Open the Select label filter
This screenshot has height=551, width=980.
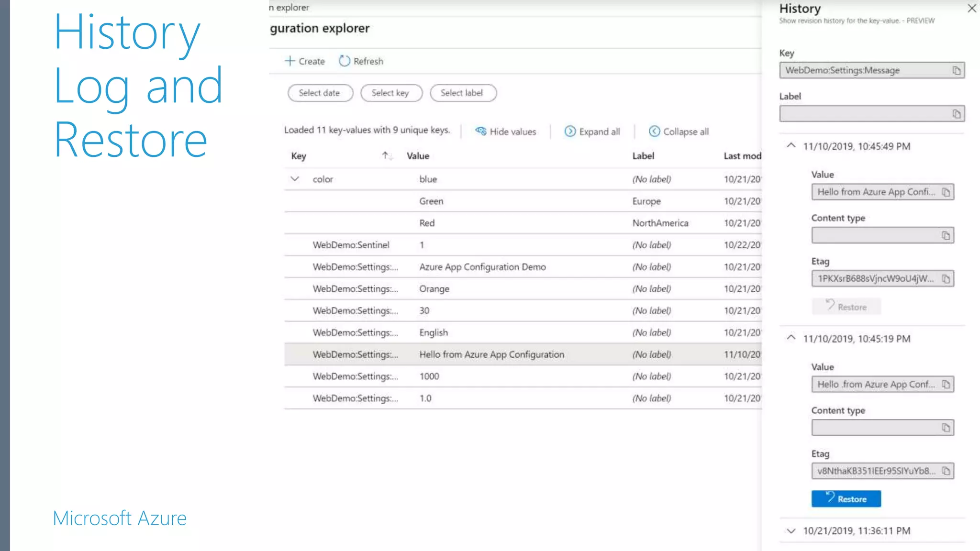coord(462,93)
